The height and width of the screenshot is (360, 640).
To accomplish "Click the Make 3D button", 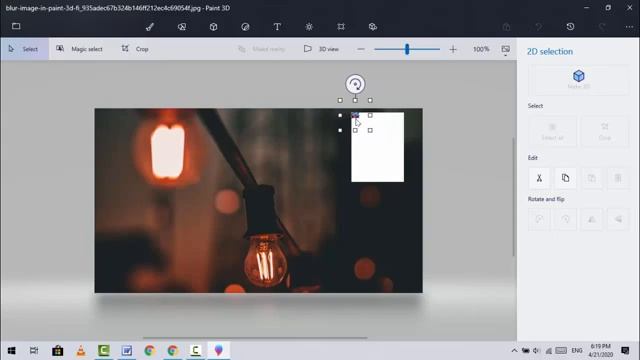I will click(x=579, y=79).
